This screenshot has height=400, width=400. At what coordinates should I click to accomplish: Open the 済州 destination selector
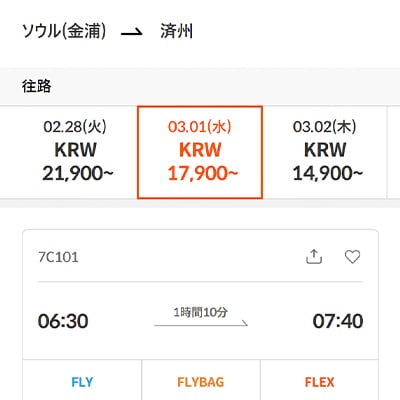pos(176,31)
